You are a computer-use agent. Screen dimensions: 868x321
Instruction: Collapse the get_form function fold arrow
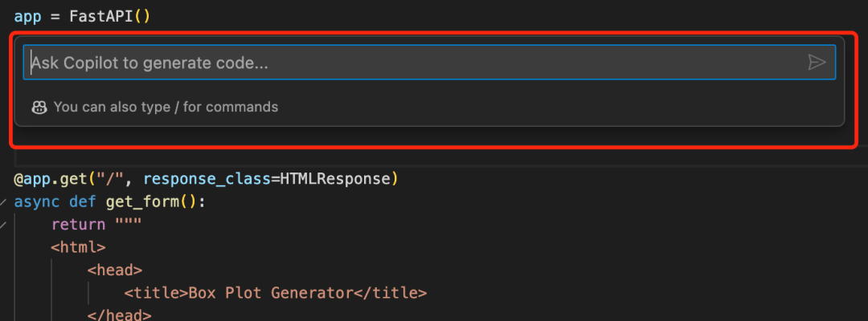3,201
